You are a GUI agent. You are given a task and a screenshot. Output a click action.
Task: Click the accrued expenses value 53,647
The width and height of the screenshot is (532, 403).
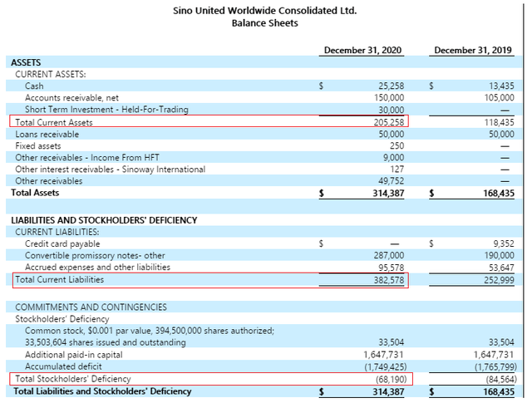click(x=501, y=268)
